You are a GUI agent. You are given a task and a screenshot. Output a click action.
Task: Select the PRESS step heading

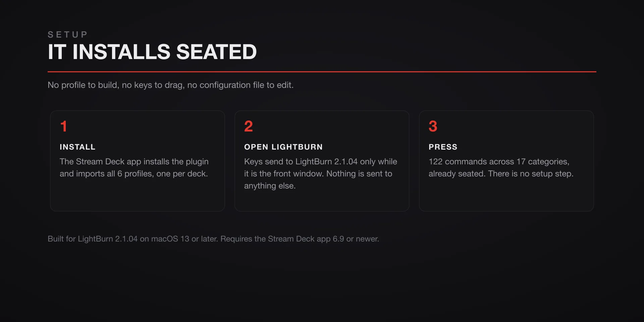[x=443, y=147]
